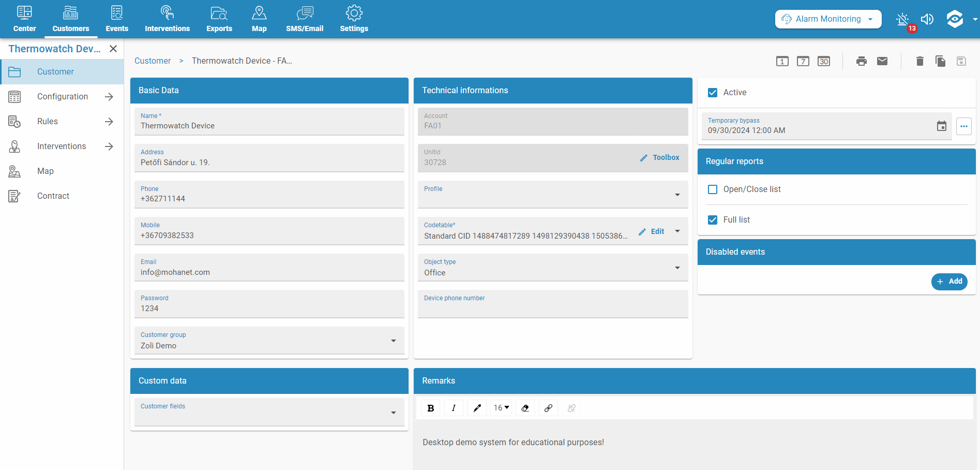Click the save floppy disk icon

click(x=961, y=61)
